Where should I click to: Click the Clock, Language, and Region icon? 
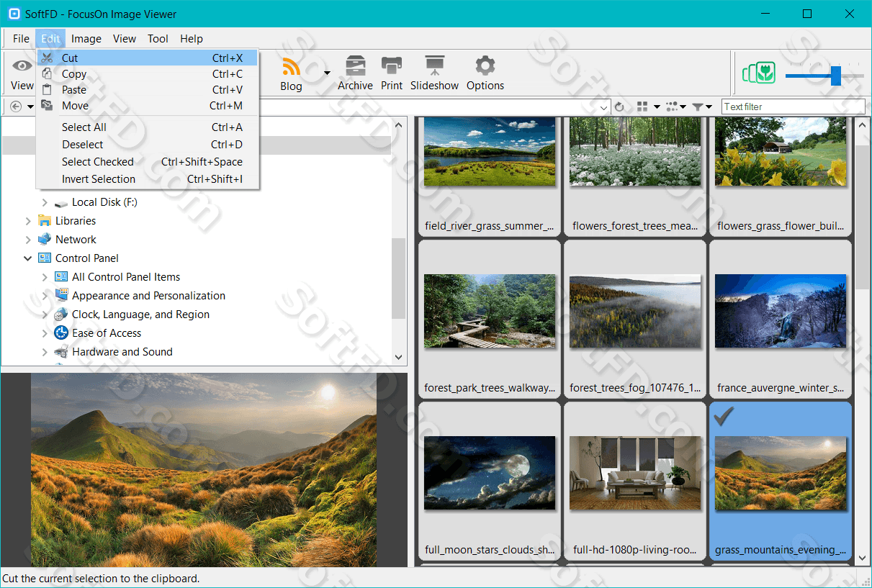[x=61, y=315]
